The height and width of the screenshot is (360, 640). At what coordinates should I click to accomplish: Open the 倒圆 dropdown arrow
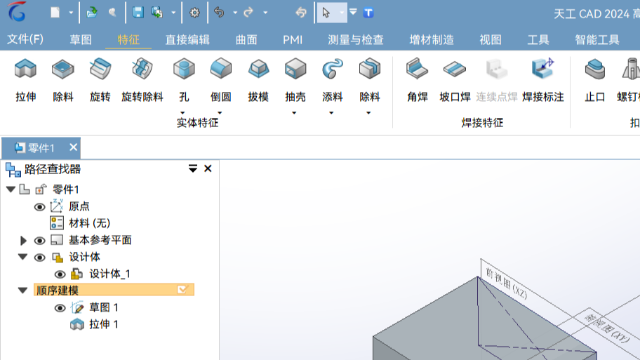(220, 113)
